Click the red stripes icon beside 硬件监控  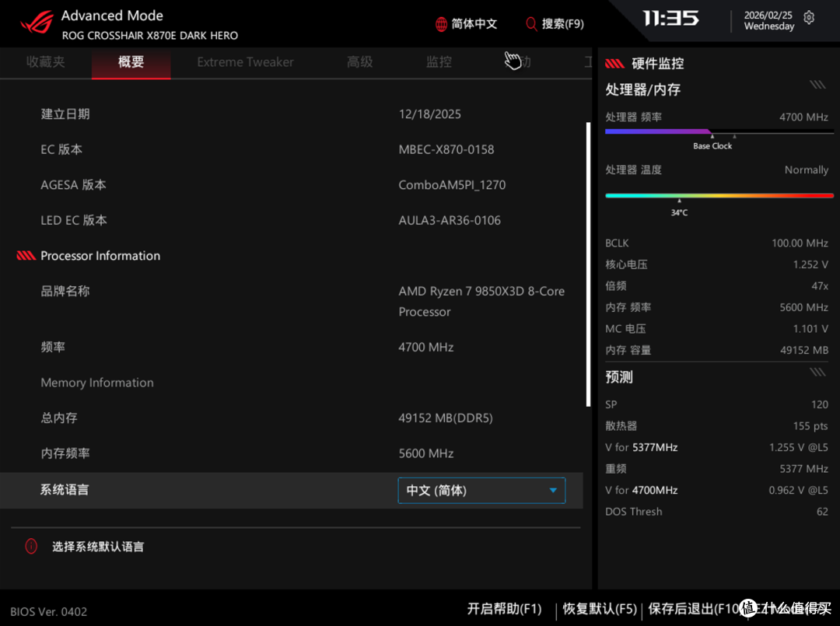(614, 64)
